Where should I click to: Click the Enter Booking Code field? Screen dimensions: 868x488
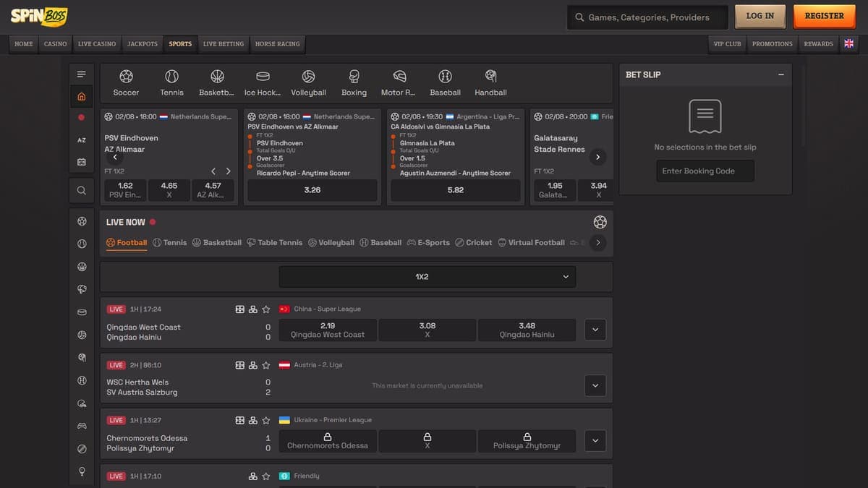click(x=705, y=171)
